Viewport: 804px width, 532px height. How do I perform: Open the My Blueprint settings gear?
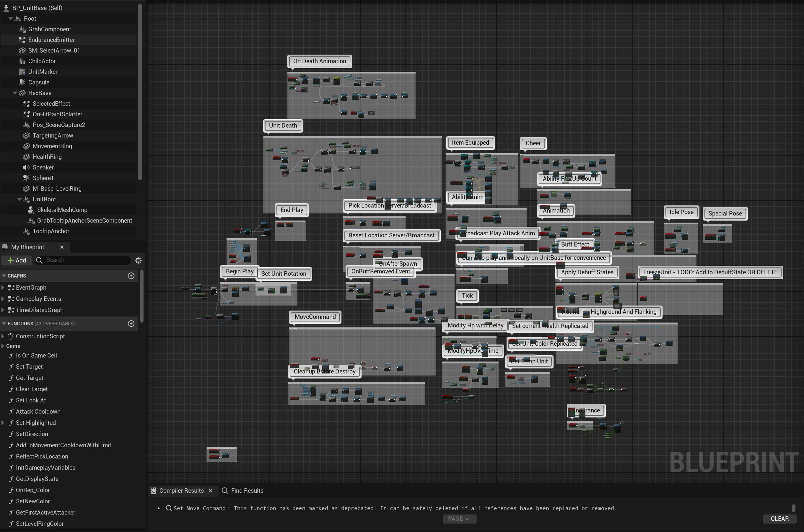(138, 260)
